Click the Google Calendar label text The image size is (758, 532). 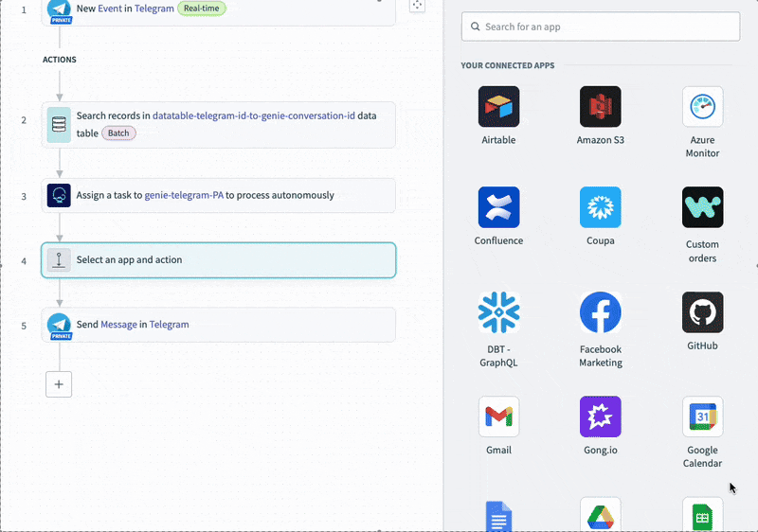tap(702, 456)
